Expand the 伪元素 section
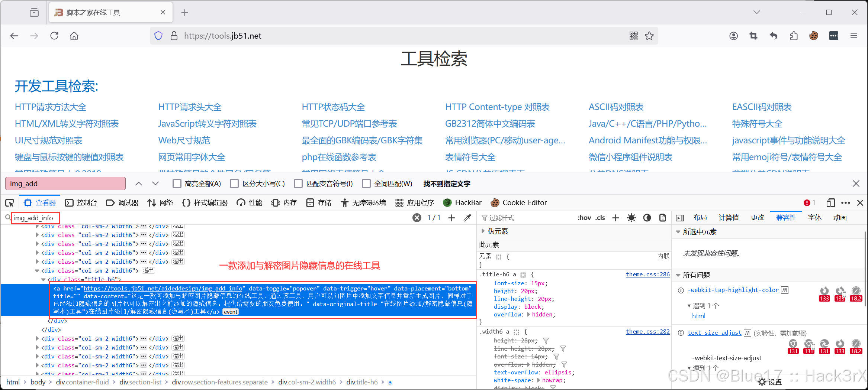The height and width of the screenshot is (390, 868). tap(483, 231)
